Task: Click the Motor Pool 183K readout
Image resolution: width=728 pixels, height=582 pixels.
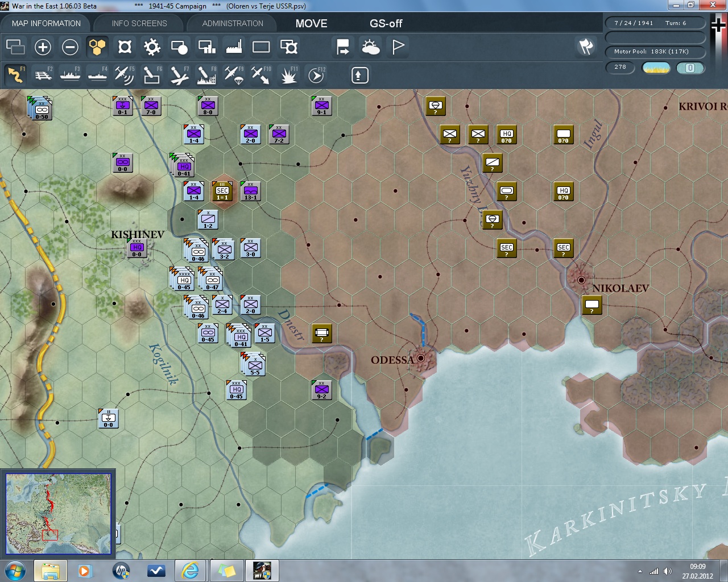Action: (x=655, y=52)
